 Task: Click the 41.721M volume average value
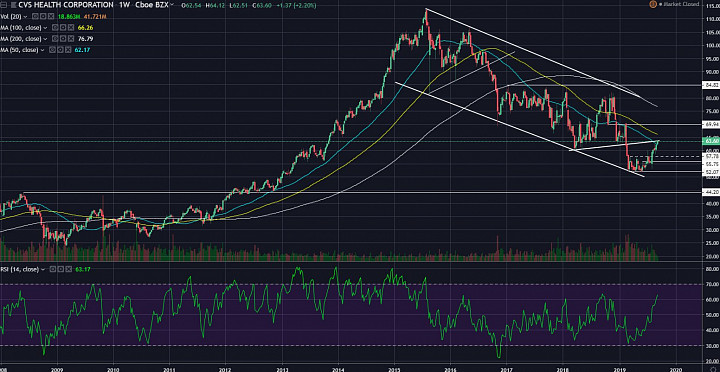95,17
